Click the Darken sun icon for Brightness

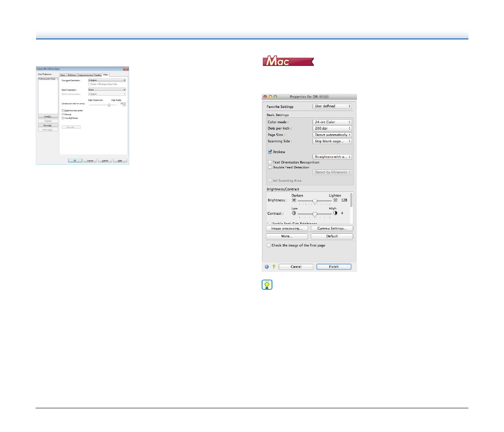(x=294, y=200)
